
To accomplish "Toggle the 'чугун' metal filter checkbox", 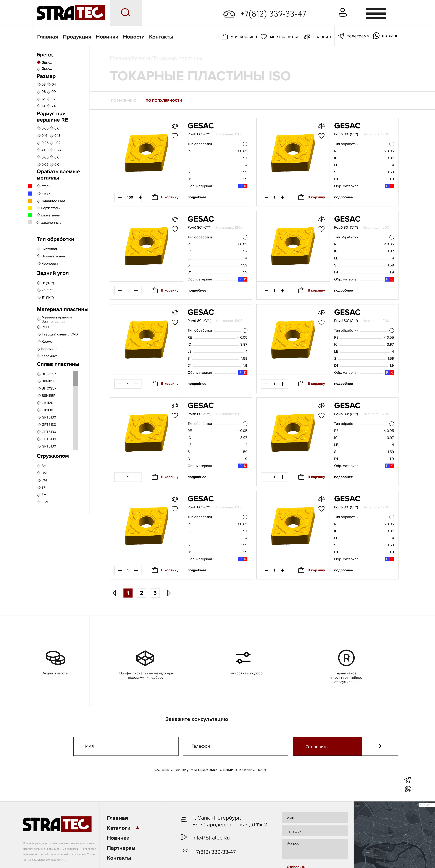I will [x=38, y=193].
